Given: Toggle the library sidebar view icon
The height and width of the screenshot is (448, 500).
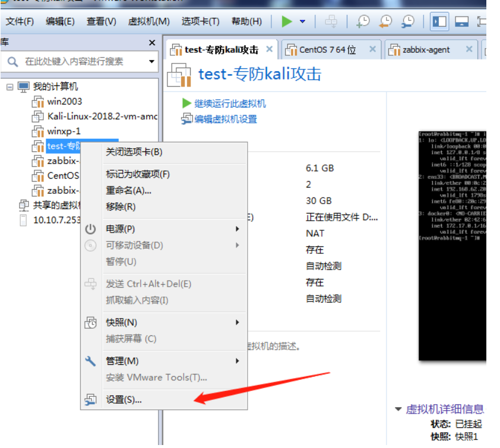Looking at the screenshot, I should [439, 22].
